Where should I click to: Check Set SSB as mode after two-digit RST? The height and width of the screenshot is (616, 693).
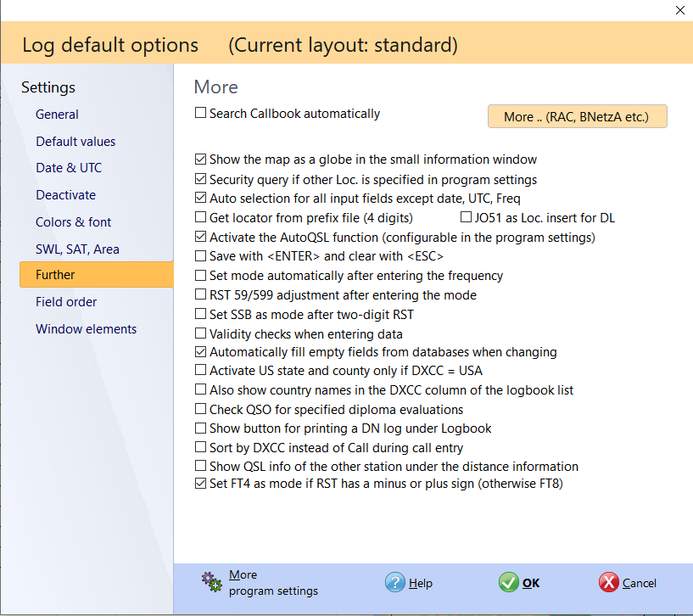(x=200, y=314)
